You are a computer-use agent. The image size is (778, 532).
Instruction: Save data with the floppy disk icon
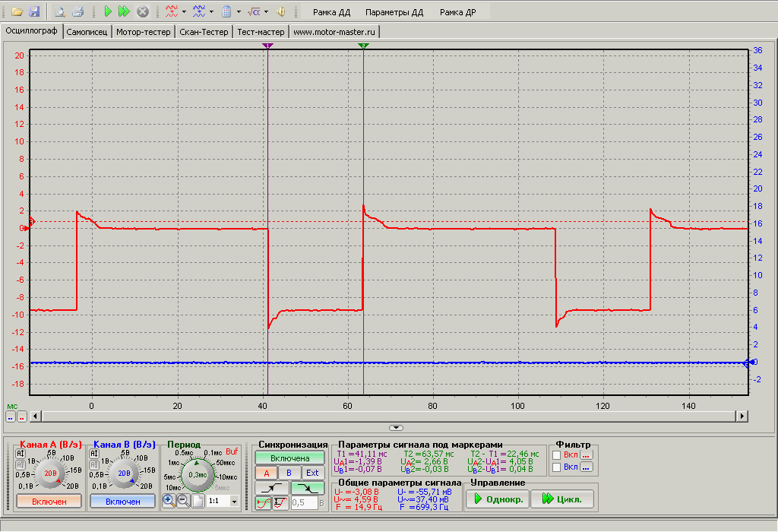pos(33,11)
